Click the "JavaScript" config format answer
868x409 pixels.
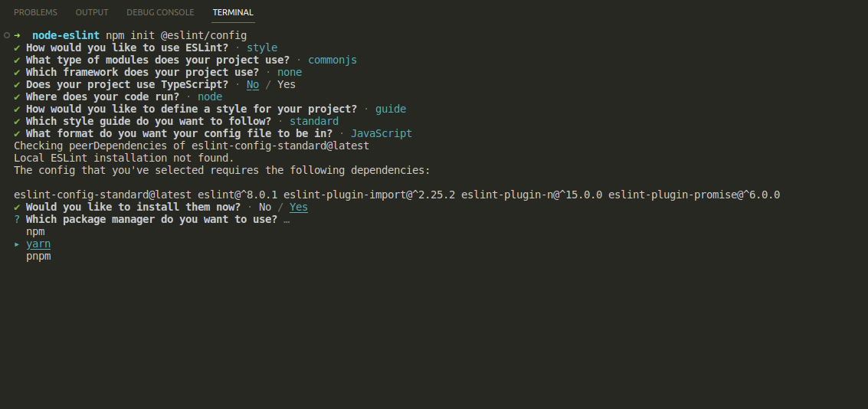(x=382, y=133)
